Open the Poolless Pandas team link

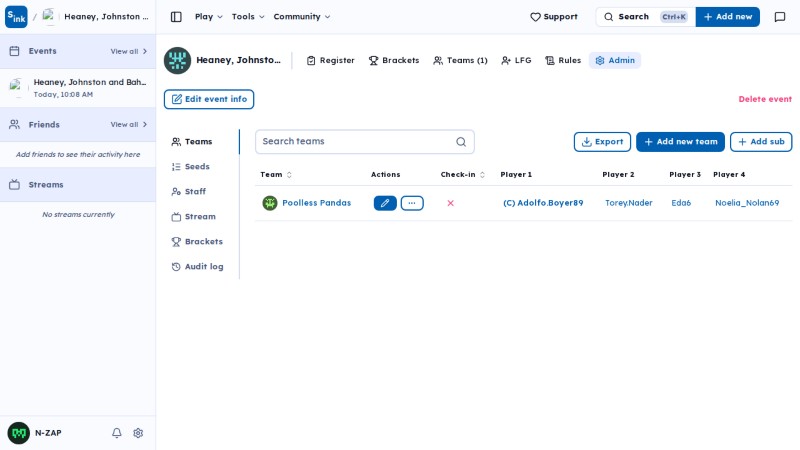316,203
